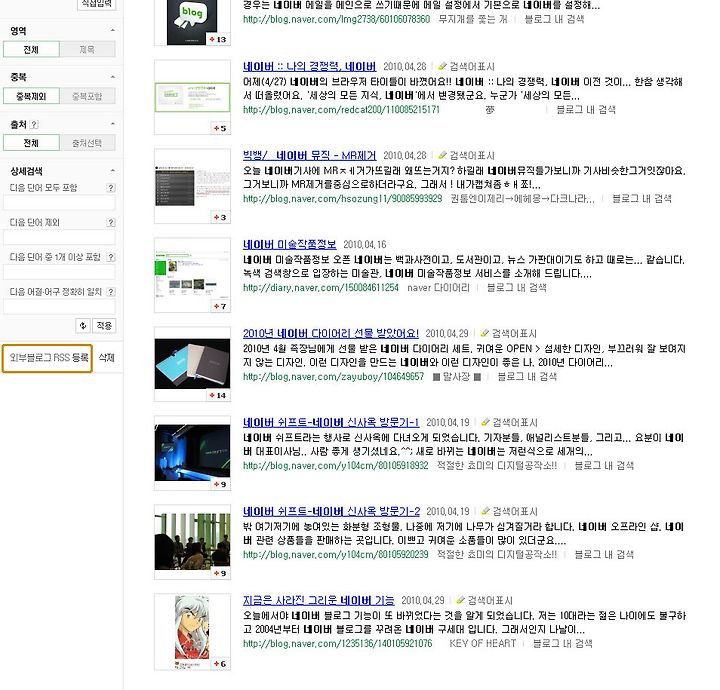Open +9 badge on 방문기-1 thumbnail

[x=220, y=484]
